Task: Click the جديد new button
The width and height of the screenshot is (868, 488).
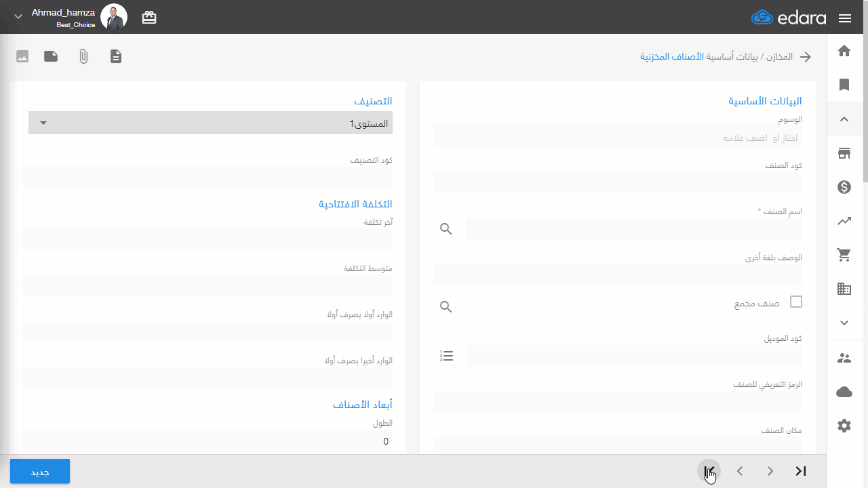Action: [40, 472]
